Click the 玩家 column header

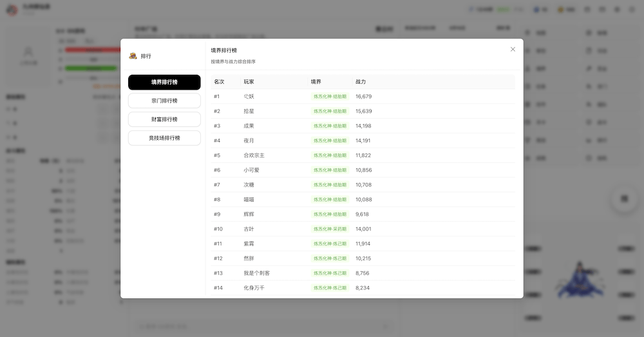249,82
